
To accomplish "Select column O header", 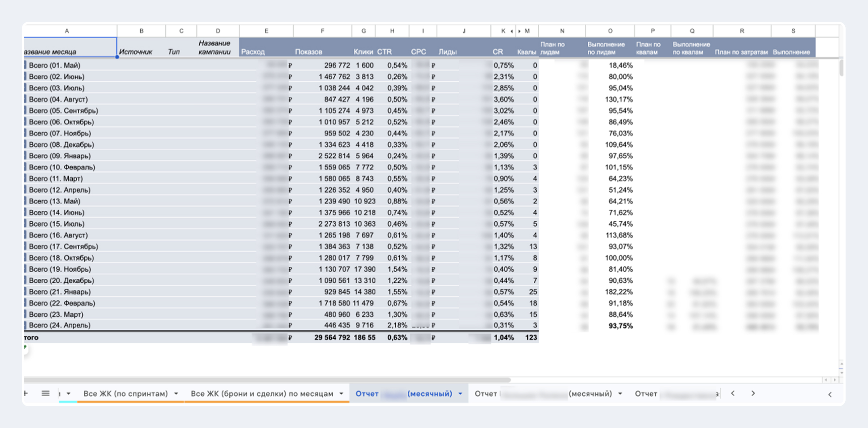I will pyautogui.click(x=610, y=31).
